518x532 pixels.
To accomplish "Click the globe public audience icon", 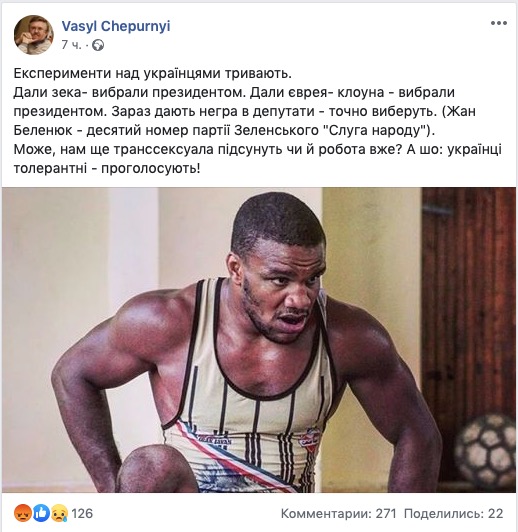I will pyautogui.click(x=98, y=45).
